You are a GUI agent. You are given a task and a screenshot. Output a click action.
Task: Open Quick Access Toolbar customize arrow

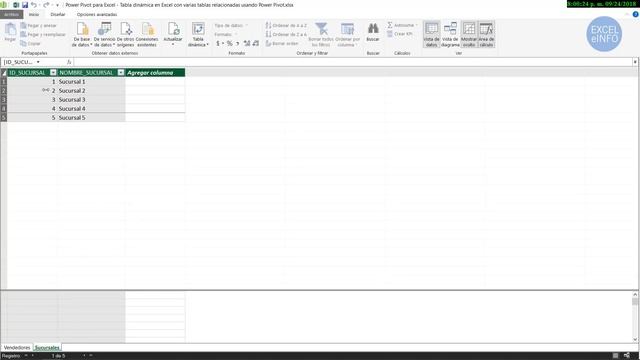(58, 5)
